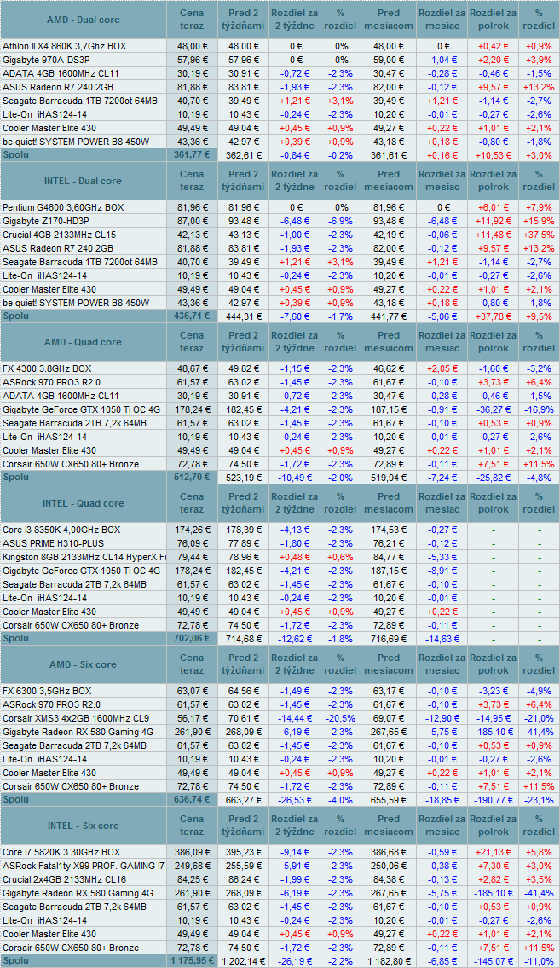Select "Cena teraz" header in AMD - Dual core table

pos(191,20)
